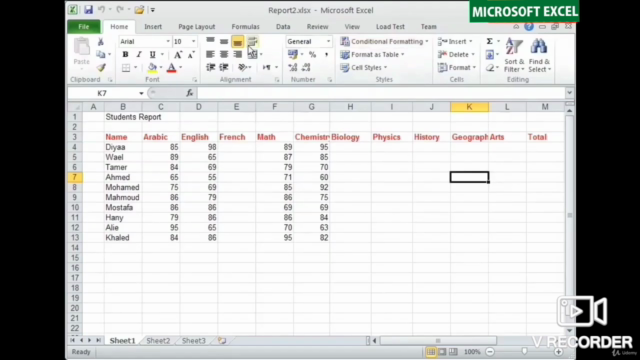Screen dimensions: 640x360
Task: Click the Save icon in the quick access toolbar
Action: (88, 10)
